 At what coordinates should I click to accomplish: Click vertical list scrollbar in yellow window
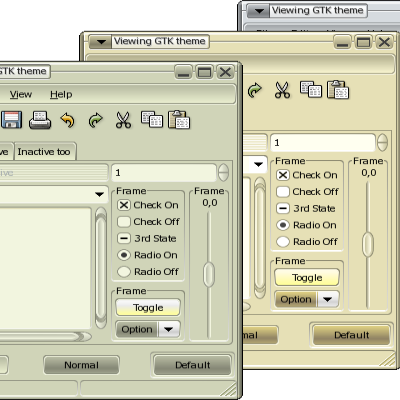click(x=260, y=238)
